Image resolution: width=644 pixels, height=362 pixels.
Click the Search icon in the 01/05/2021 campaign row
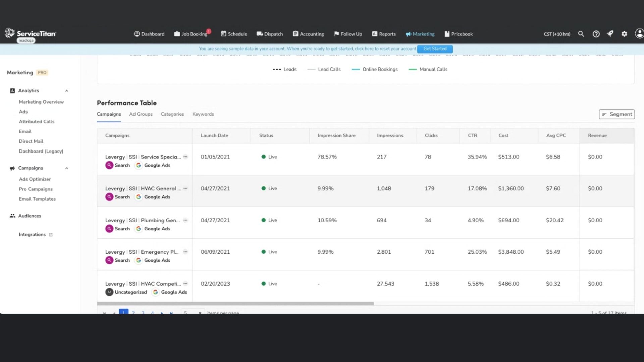tap(109, 165)
